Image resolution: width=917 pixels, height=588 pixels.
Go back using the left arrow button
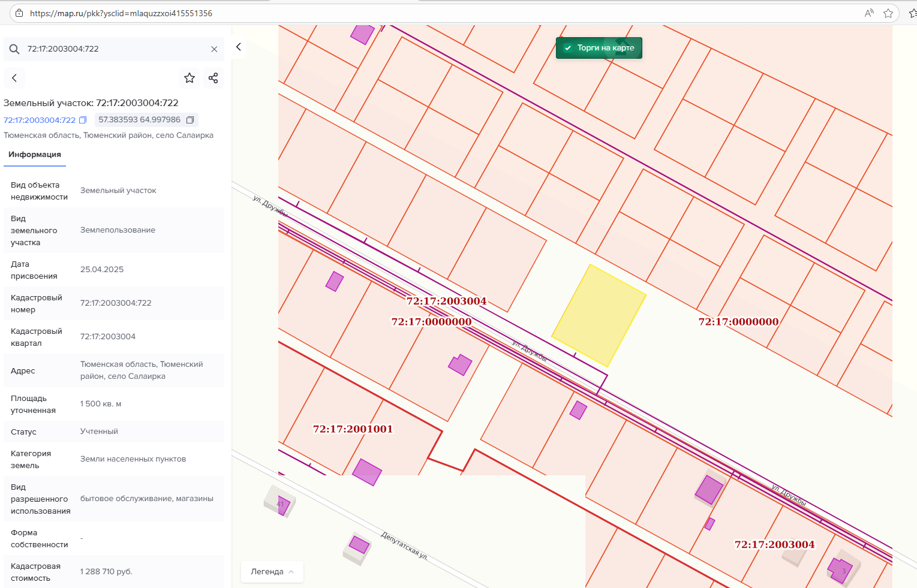coord(14,78)
